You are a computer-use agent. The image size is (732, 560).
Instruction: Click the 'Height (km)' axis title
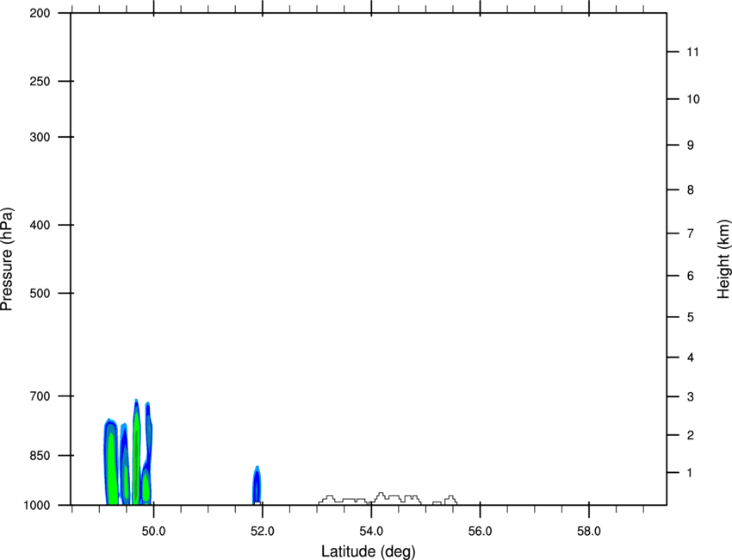pos(723,259)
